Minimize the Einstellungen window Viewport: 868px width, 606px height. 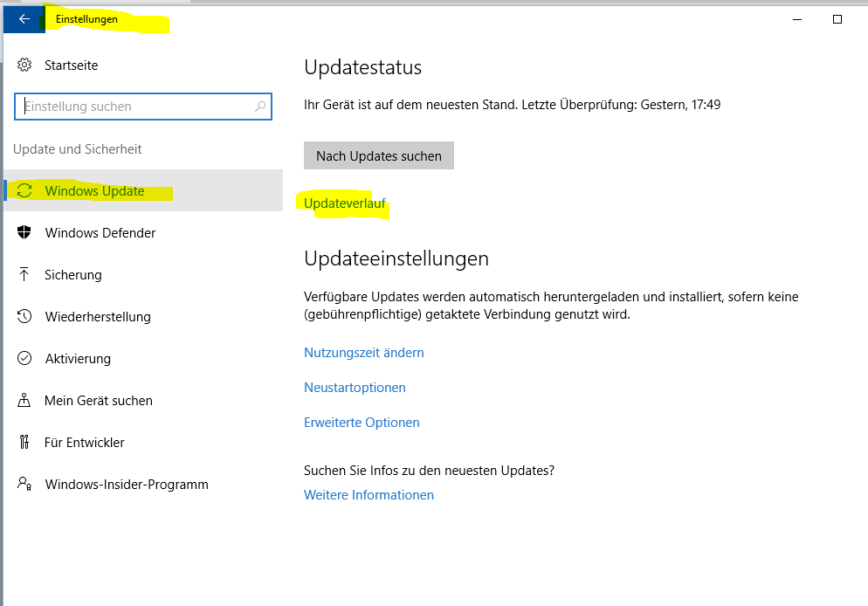click(797, 19)
